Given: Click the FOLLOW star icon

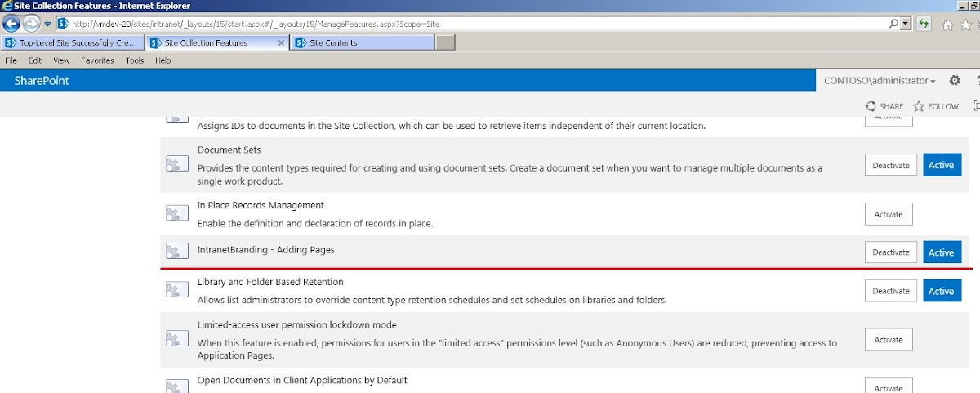Looking at the screenshot, I should (x=919, y=106).
